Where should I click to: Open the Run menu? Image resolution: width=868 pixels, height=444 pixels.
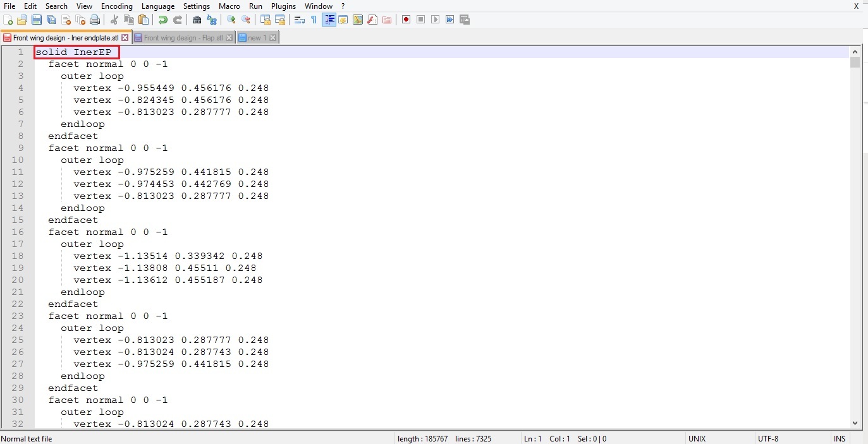point(255,6)
